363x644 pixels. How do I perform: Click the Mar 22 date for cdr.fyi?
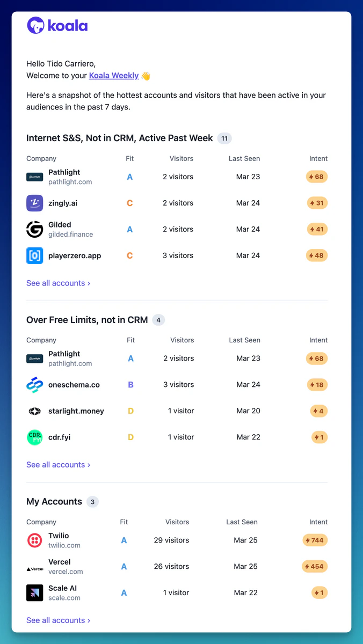pos(249,437)
